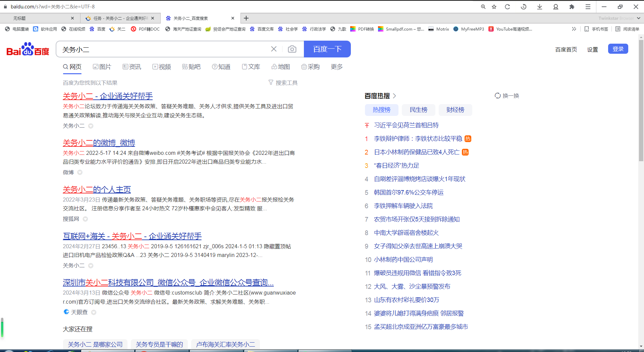Clear the search box with the X icon
644x352 pixels.
(x=274, y=49)
